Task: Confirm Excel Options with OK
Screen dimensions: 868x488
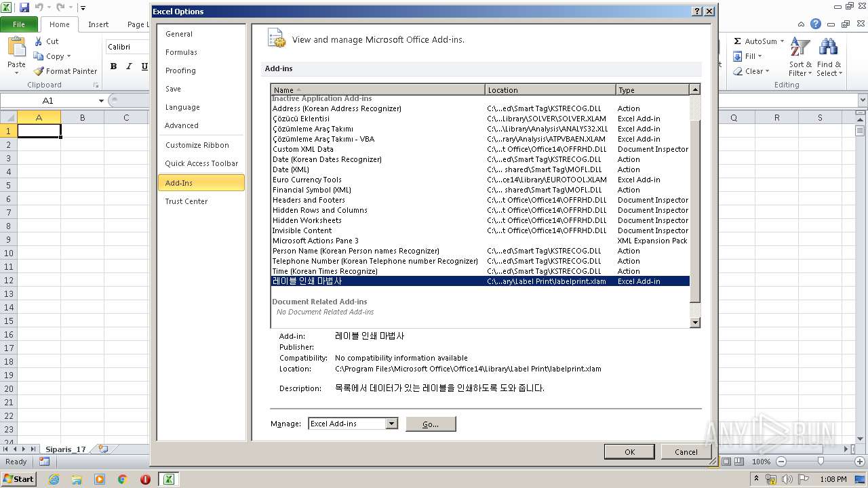Action: [x=629, y=452]
